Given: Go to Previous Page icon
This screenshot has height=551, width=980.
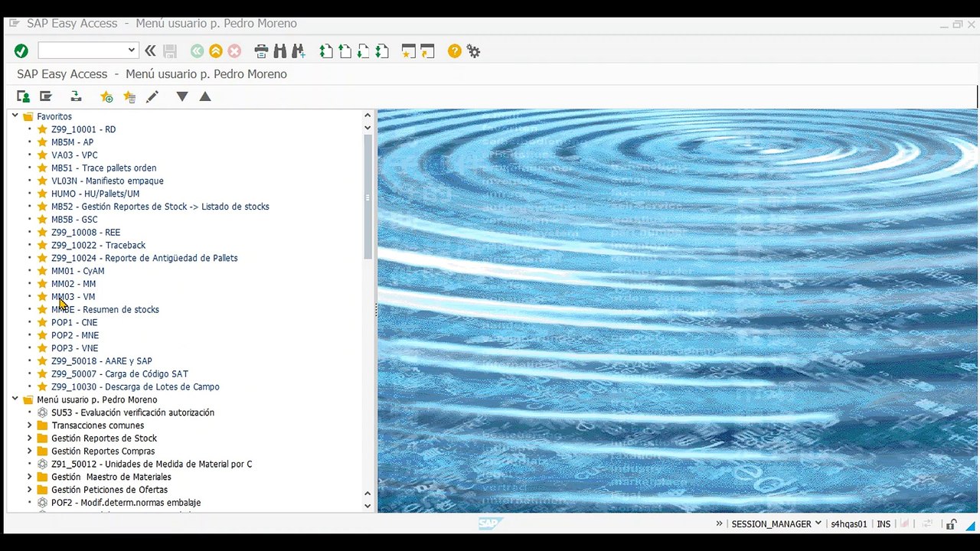Looking at the screenshot, I should pos(345,51).
